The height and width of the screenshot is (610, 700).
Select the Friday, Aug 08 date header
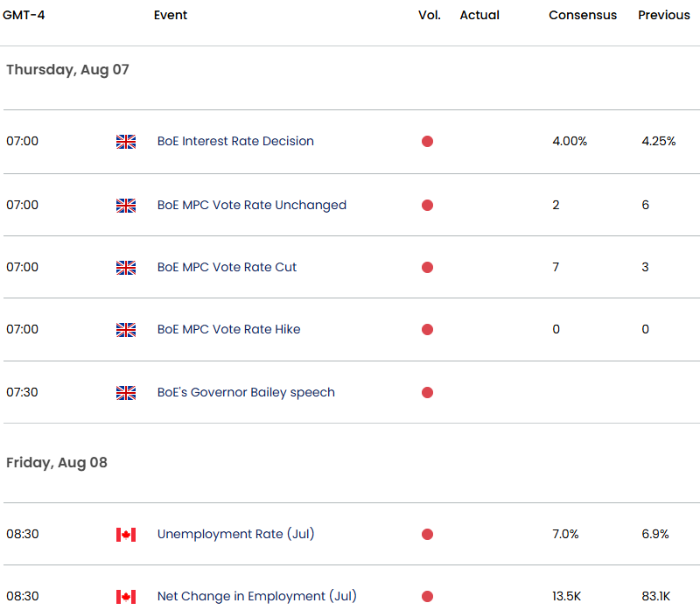(57, 462)
